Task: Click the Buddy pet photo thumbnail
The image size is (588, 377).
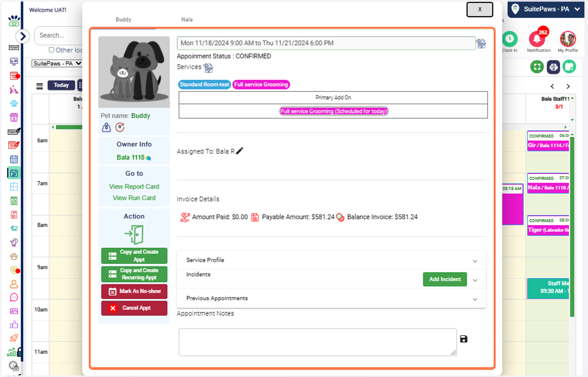Action: [x=134, y=72]
